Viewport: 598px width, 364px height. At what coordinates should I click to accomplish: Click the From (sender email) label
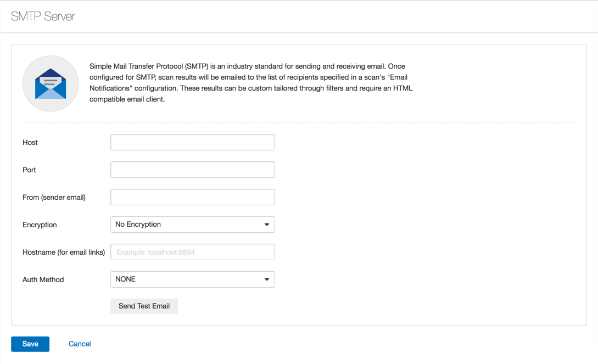click(x=54, y=198)
